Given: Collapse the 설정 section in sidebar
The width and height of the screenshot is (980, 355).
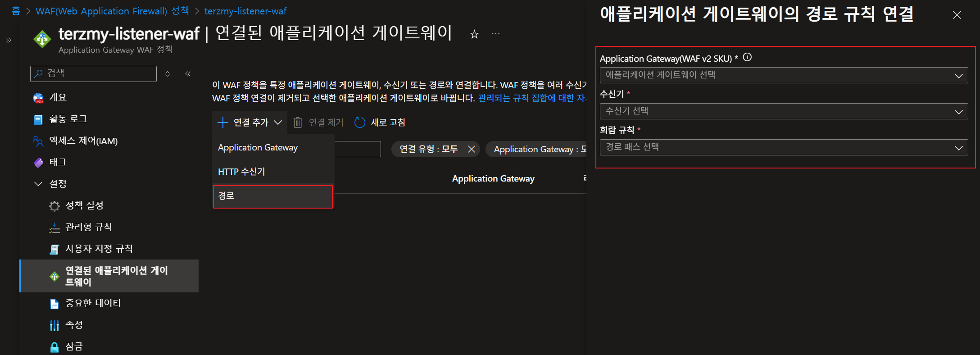Looking at the screenshot, I should (x=38, y=184).
